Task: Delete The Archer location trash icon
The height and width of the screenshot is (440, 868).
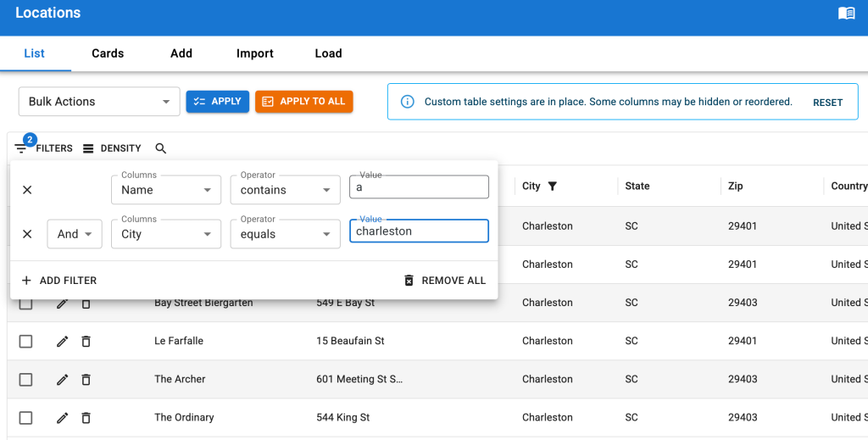Action: (x=86, y=380)
